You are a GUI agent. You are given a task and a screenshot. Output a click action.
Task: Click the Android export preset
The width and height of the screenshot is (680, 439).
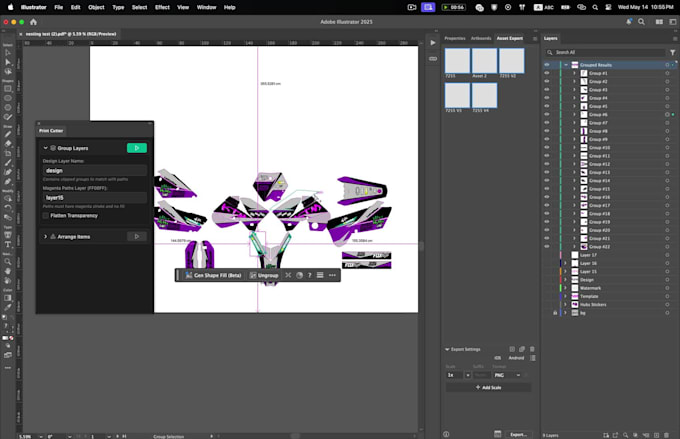coord(516,358)
